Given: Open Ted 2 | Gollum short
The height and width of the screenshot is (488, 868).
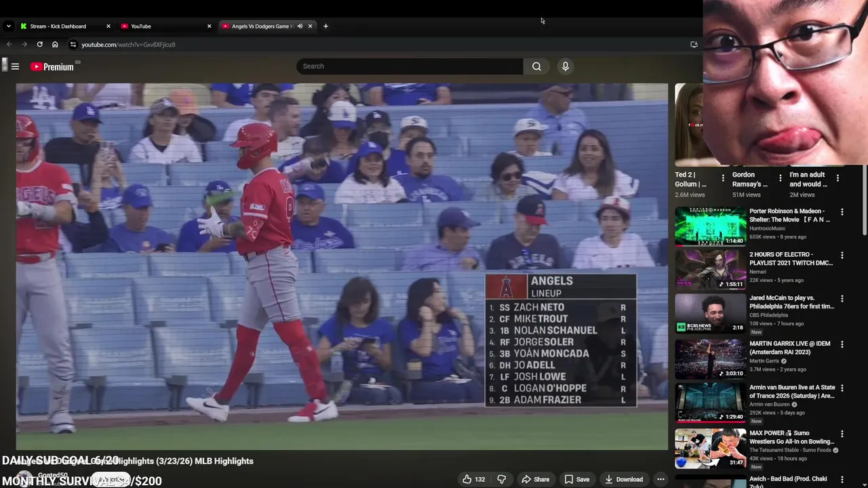Looking at the screenshot, I should tap(690, 179).
